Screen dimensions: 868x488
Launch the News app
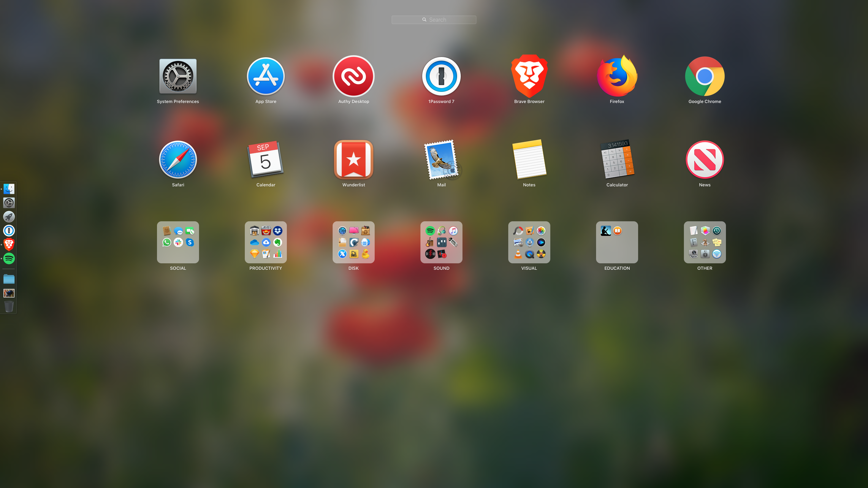[705, 160]
